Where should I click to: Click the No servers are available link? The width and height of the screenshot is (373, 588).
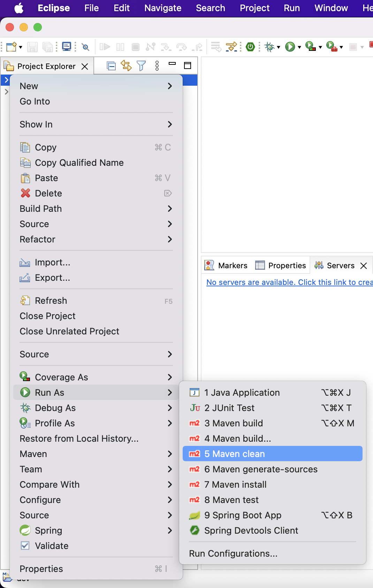[289, 282]
